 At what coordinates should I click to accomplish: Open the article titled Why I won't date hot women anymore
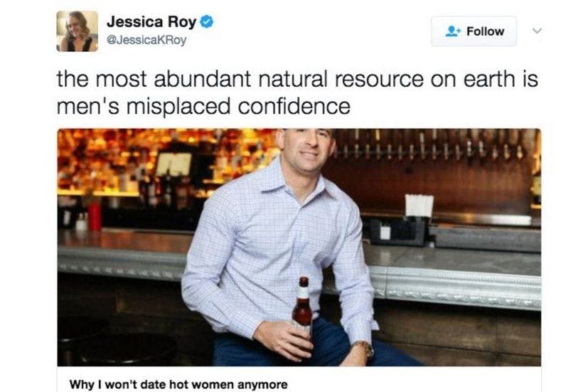pyautogui.click(x=178, y=384)
